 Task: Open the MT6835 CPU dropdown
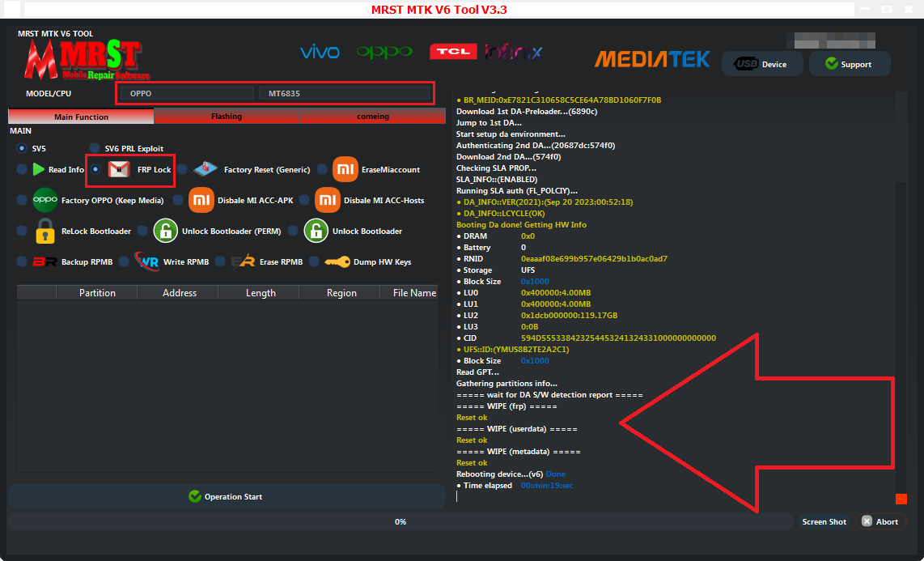pyautogui.click(x=344, y=93)
